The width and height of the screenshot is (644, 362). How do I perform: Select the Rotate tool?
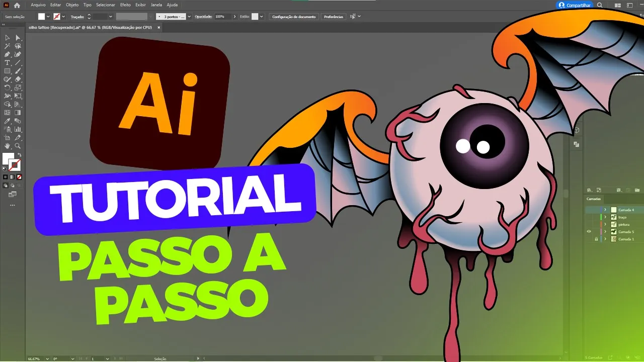[x=8, y=87]
